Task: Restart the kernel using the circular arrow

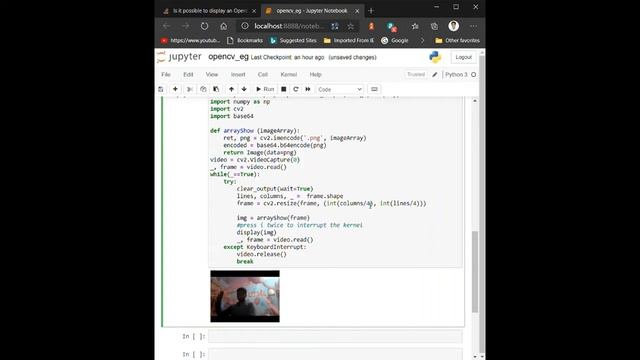Action: pos(296,89)
